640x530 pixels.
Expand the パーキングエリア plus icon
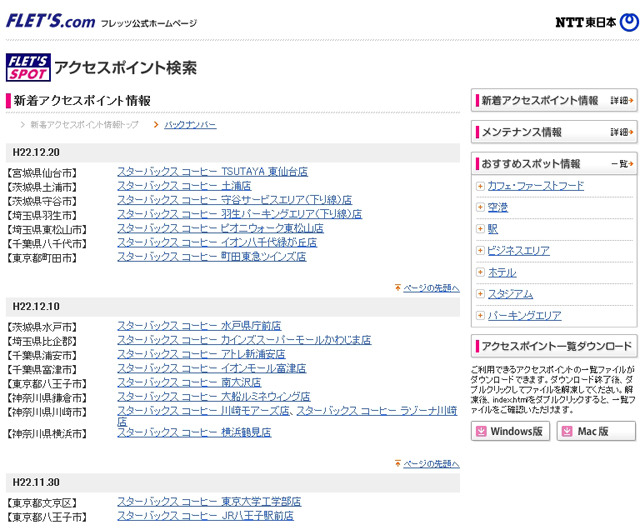[x=480, y=315]
